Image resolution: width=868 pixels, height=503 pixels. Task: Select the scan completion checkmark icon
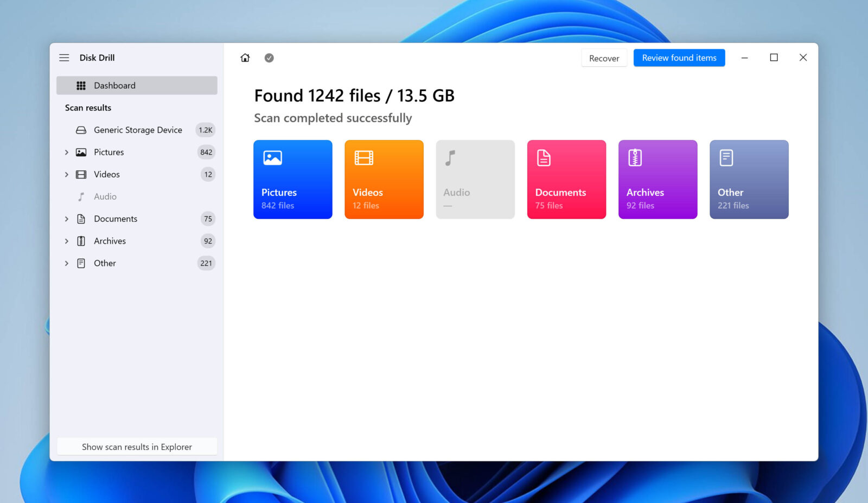(x=269, y=58)
